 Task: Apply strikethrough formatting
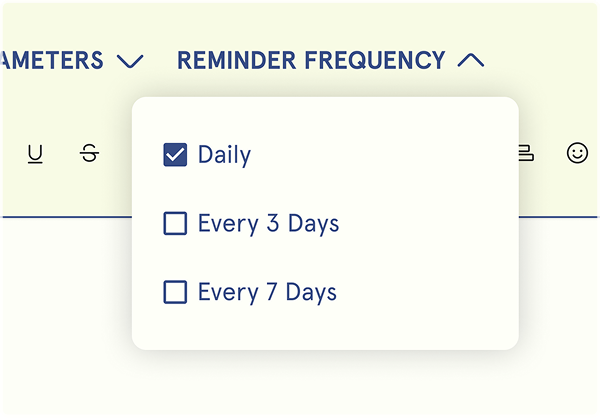(90, 154)
